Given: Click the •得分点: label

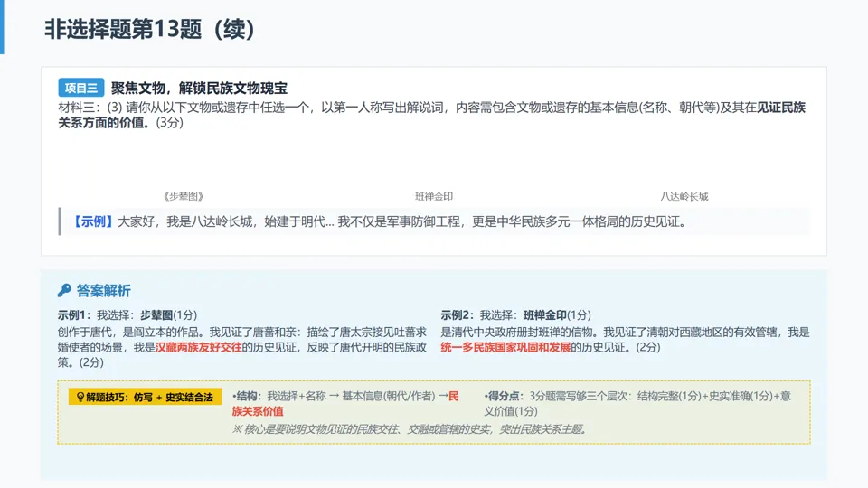Looking at the screenshot, I should coord(504,396).
